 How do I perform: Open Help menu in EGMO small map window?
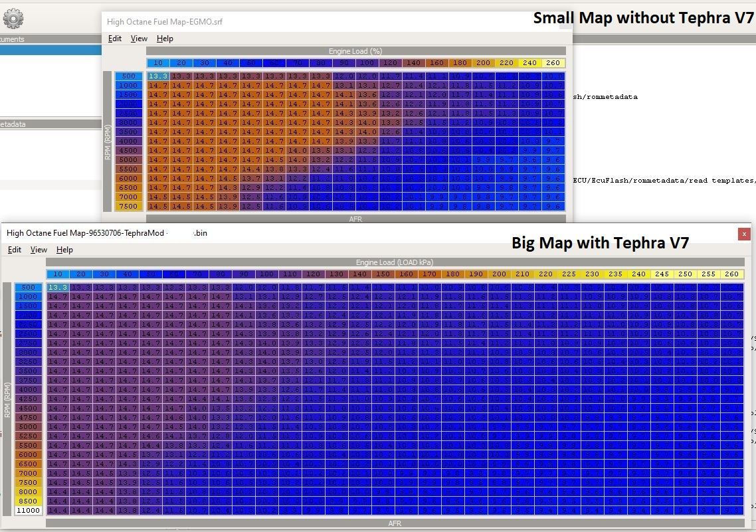point(165,39)
